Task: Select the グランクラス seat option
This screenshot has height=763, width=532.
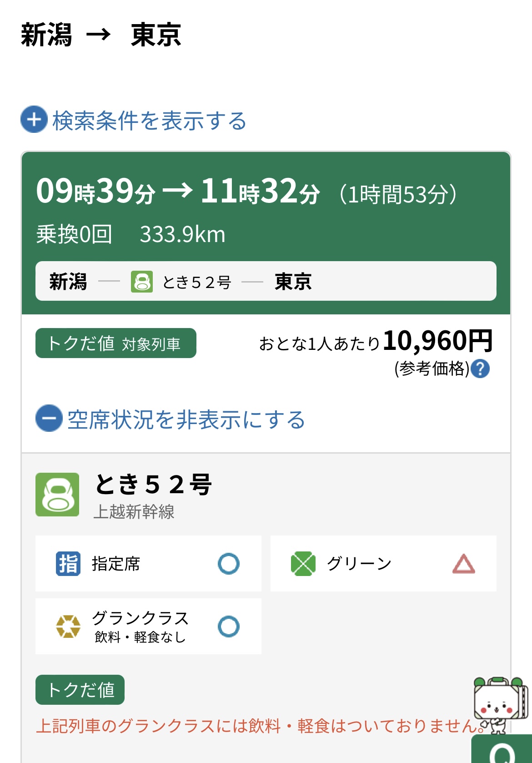Action: tap(148, 627)
